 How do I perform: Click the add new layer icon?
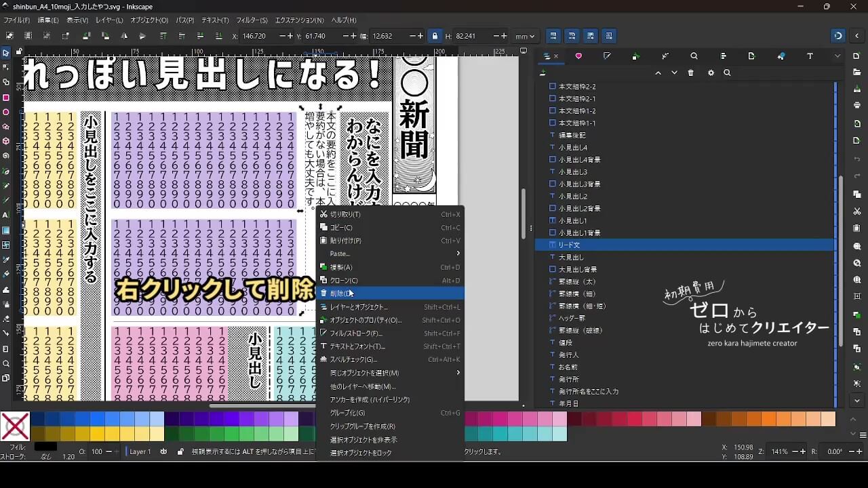pyautogui.click(x=542, y=73)
